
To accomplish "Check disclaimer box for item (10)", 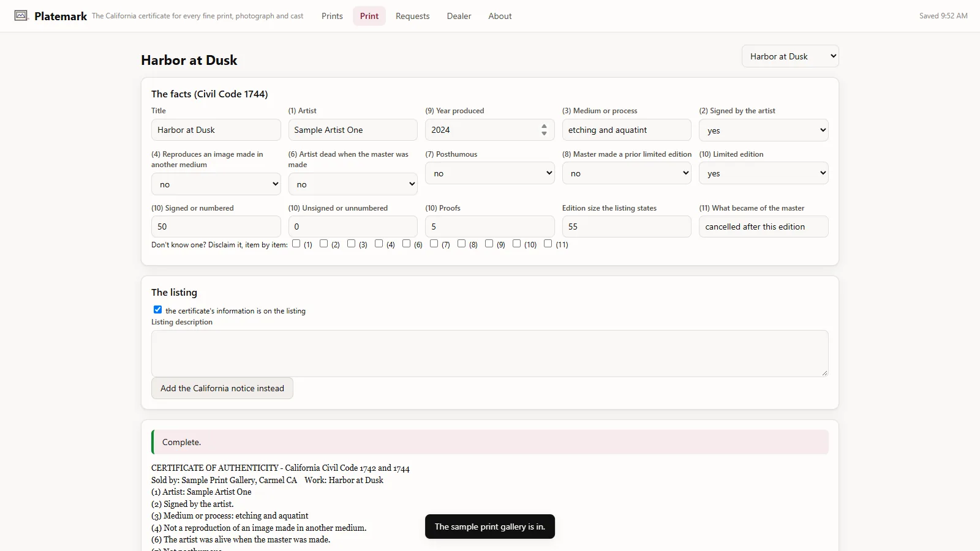I will [517, 244].
